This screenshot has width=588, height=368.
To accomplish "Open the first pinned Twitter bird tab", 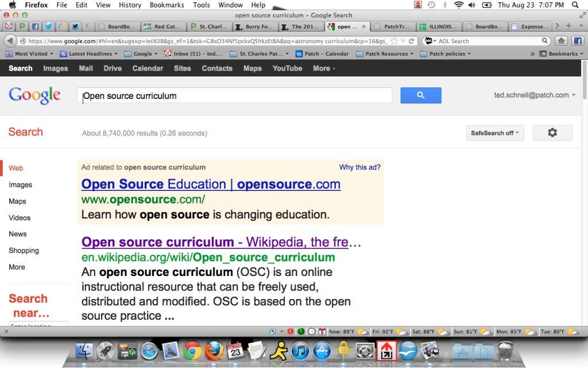I will coord(48,26).
